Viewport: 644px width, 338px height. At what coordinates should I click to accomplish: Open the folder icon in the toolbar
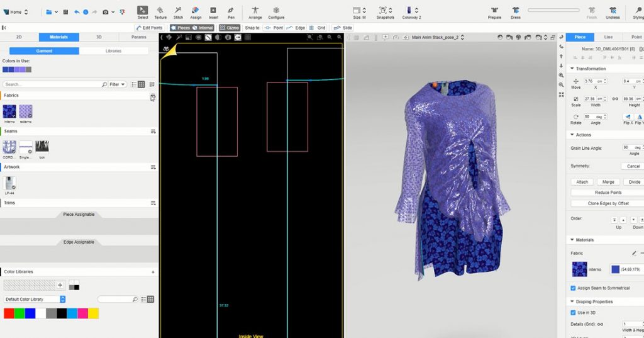click(x=49, y=12)
